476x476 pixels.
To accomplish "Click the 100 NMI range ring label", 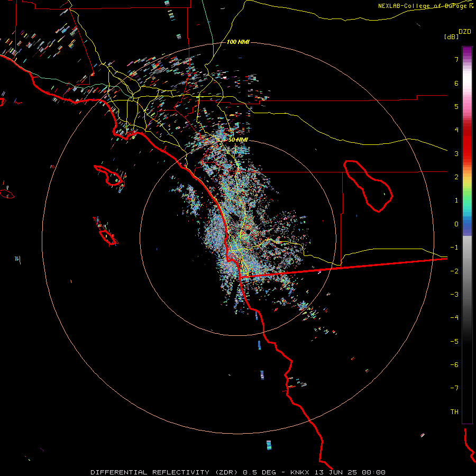I will (x=238, y=42).
